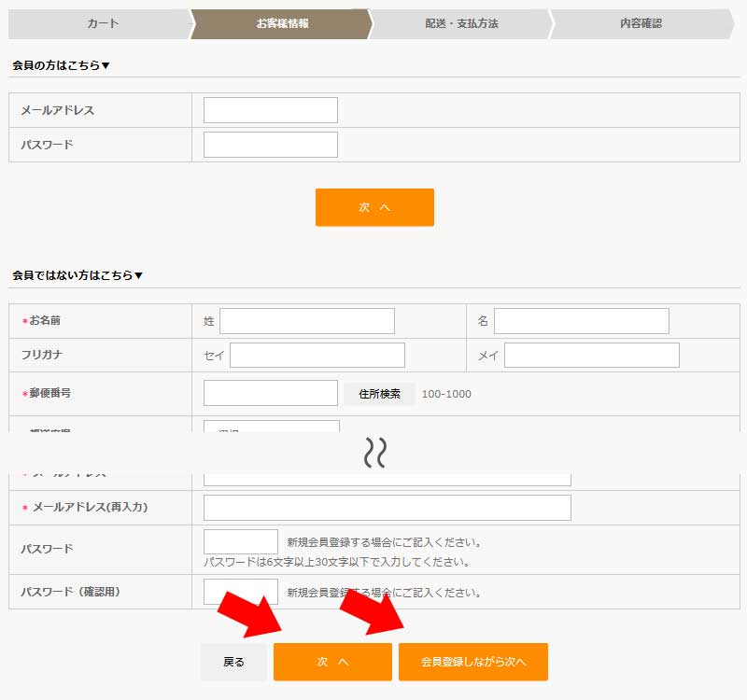Viewport: 747px width, 700px height.
Task: Collapse the 会員の方はこちら section heading
Action: 62,65
